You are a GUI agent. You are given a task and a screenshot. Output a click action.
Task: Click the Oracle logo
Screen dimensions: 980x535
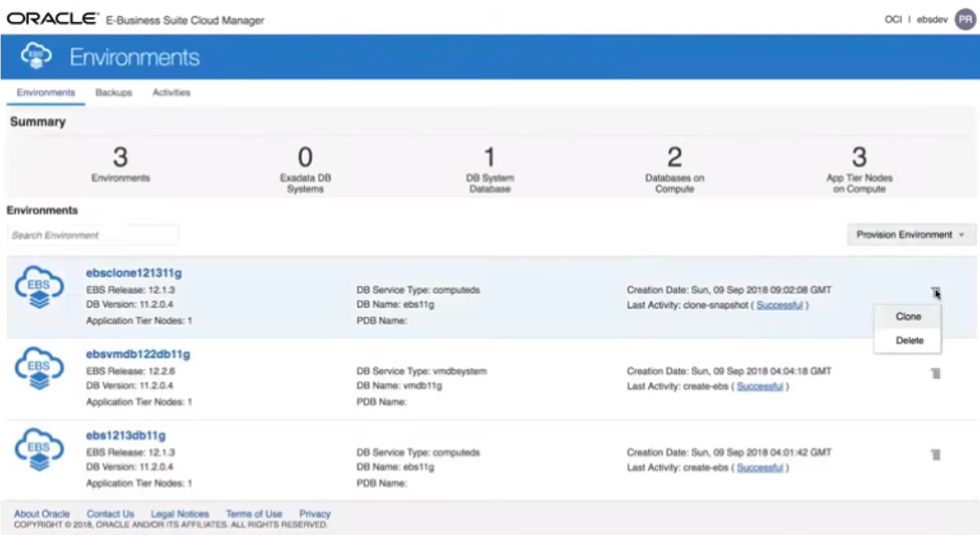52,19
